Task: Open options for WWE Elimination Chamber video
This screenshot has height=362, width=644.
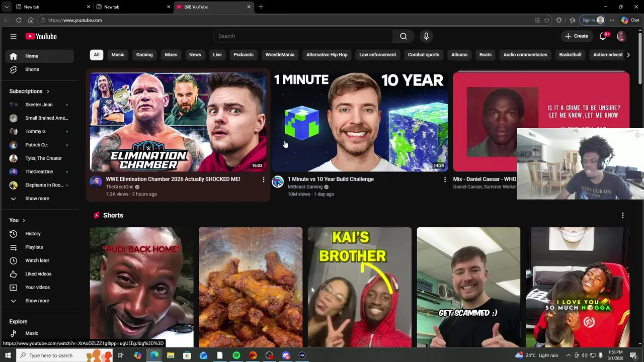Action: click(263, 179)
